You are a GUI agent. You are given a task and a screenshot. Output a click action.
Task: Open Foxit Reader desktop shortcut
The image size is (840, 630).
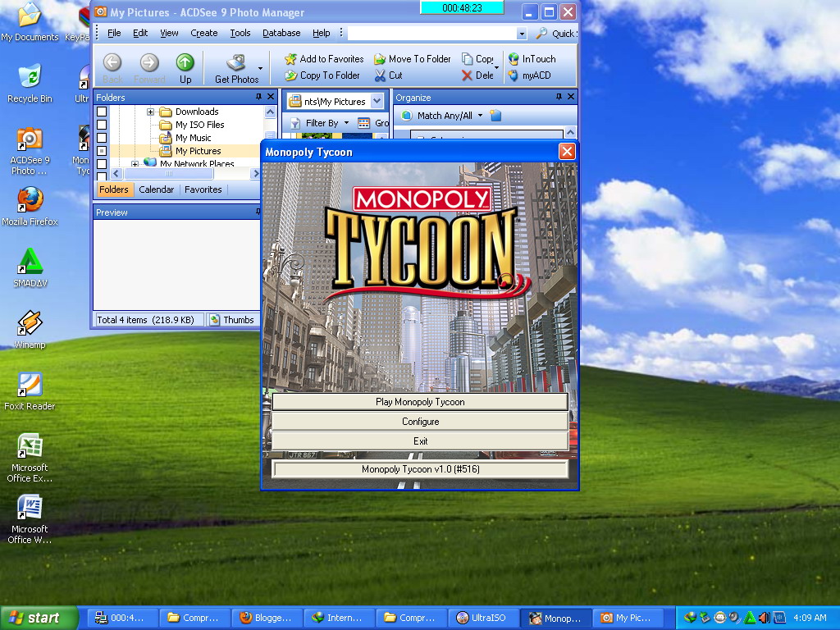pos(30,391)
